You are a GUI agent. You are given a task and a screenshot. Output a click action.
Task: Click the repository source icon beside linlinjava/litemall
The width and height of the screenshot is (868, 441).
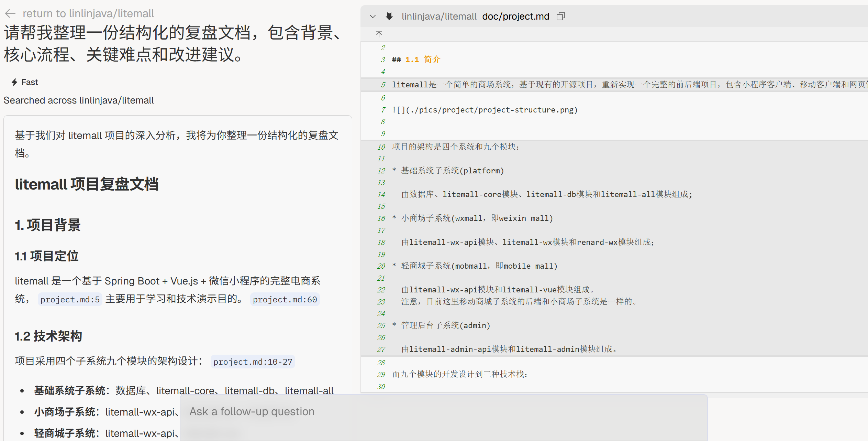coord(389,16)
